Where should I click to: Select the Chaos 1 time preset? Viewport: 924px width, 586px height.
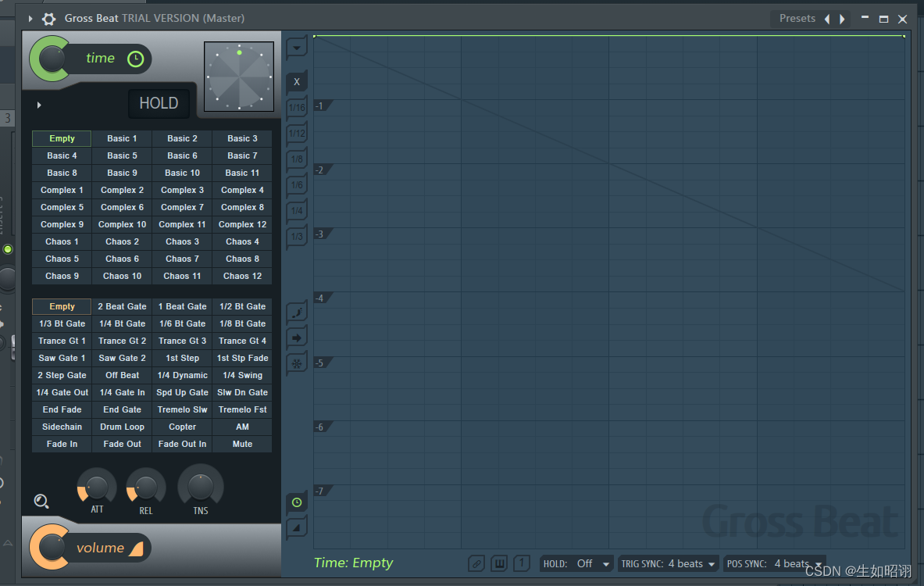click(x=62, y=241)
